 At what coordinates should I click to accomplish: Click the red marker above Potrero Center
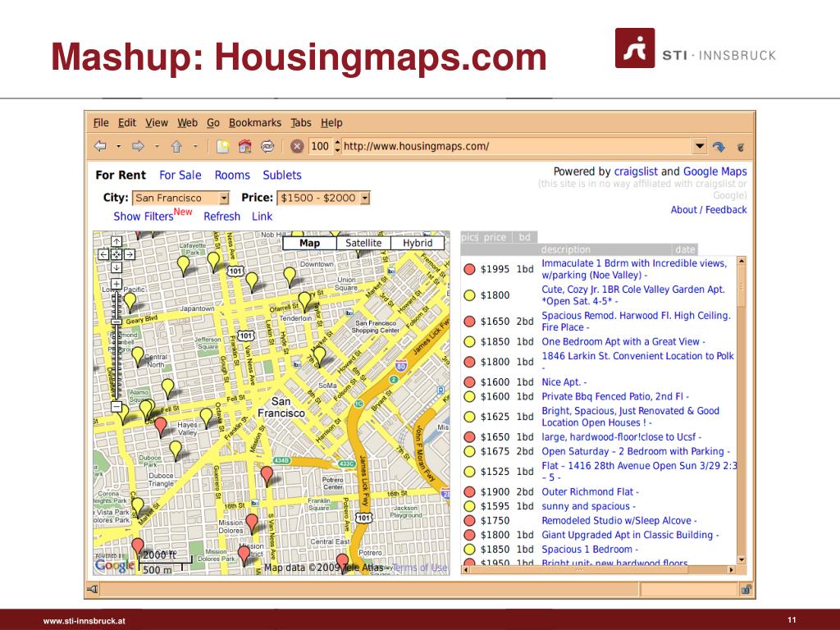pyautogui.click(x=267, y=476)
